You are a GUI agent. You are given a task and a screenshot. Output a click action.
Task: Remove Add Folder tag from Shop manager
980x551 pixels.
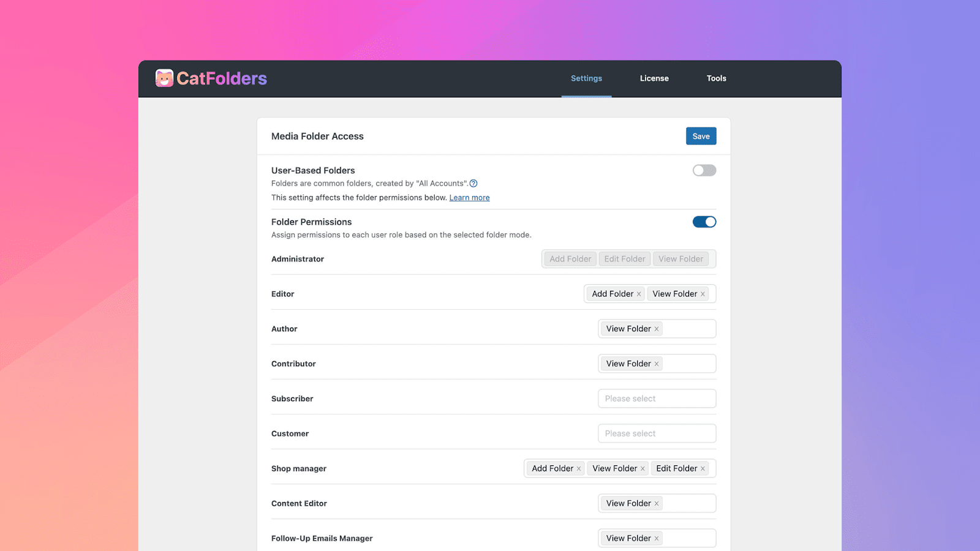point(579,469)
